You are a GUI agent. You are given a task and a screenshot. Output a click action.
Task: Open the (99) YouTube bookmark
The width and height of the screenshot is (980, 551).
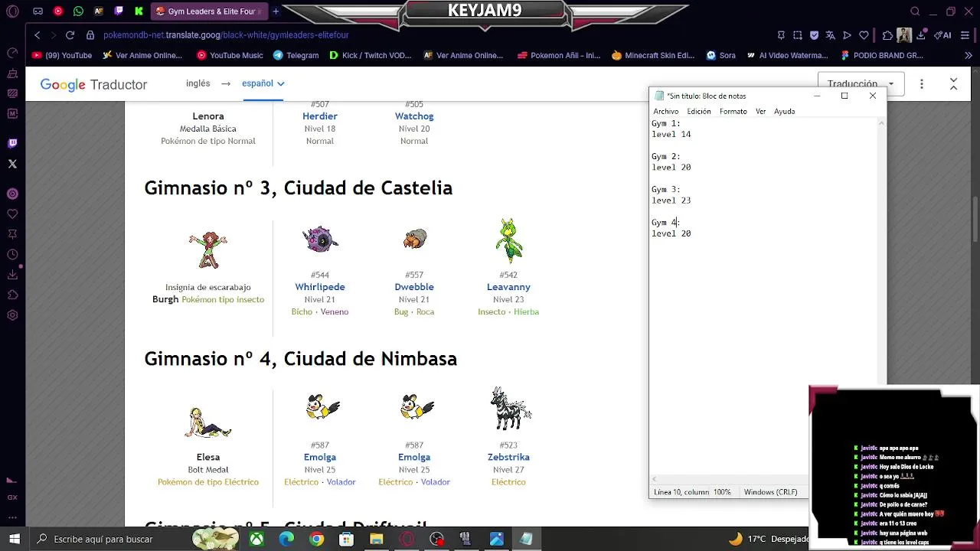pos(62,55)
